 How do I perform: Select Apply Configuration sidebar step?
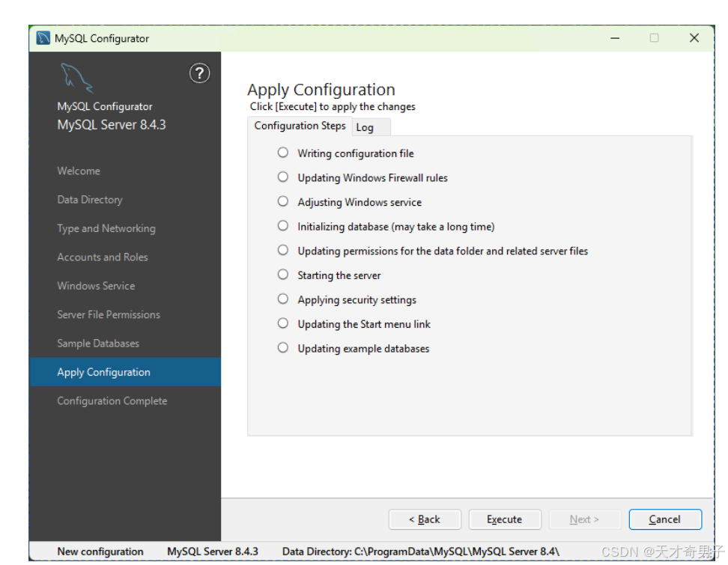[x=125, y=372]
